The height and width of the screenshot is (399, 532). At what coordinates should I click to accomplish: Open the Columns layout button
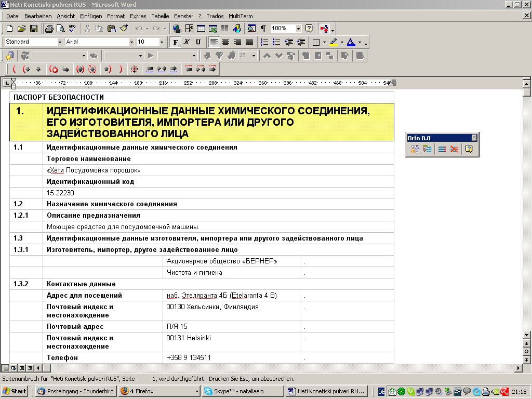[224, 29]
